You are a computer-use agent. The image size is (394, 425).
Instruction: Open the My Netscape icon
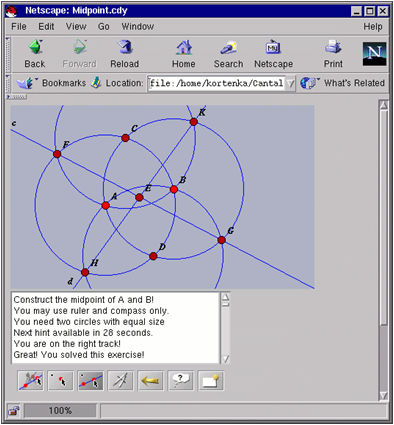273,47
